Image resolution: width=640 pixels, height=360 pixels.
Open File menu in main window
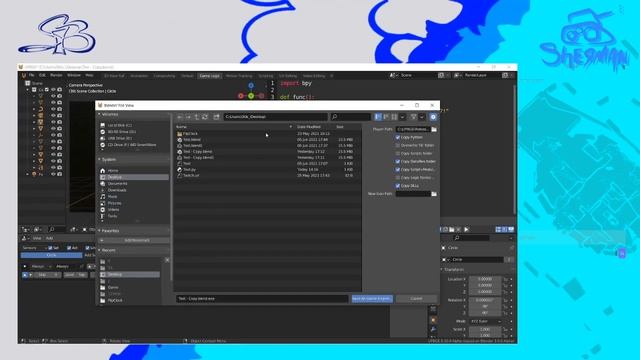pyautogui.click(x=32, y=76)
